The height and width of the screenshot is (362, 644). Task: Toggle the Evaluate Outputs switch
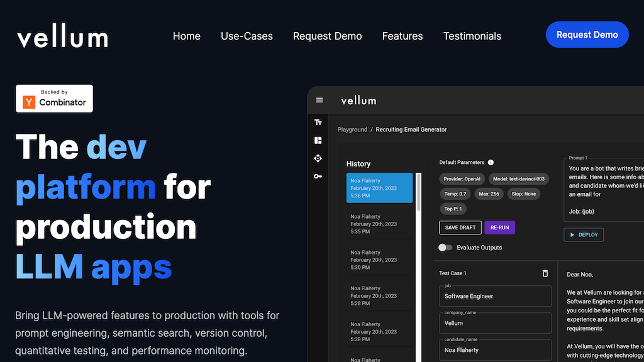[x=445, y=248]
